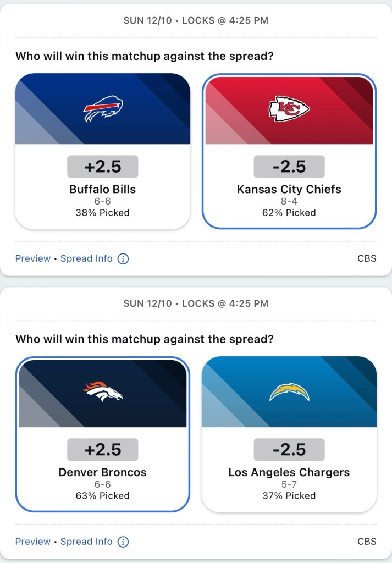Image resolution: width=392 pixels, height=563 pixels.
Task: Open Preview link for Bills vs Chiefs
Action: pos(33,258)
